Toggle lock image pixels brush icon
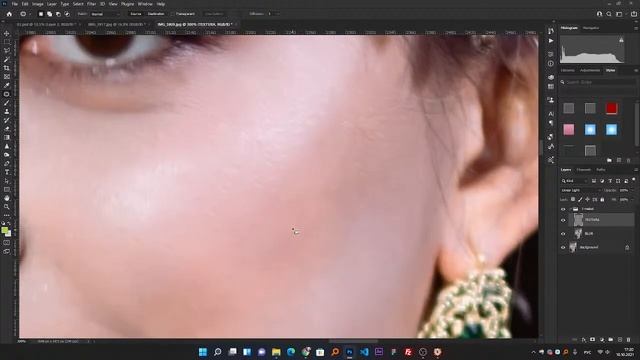 tap(580, 200)
